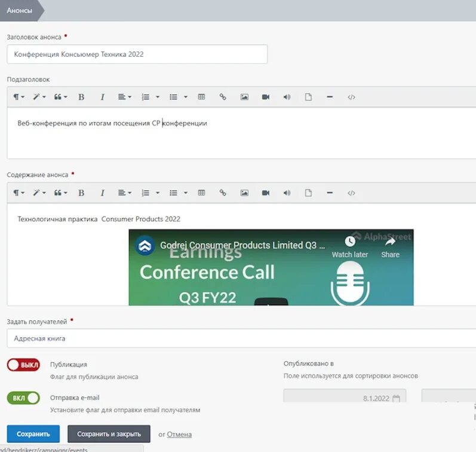Toggle bold in Содержание анонса toolbar
476x452 pixels.
(x=81, y=193)
